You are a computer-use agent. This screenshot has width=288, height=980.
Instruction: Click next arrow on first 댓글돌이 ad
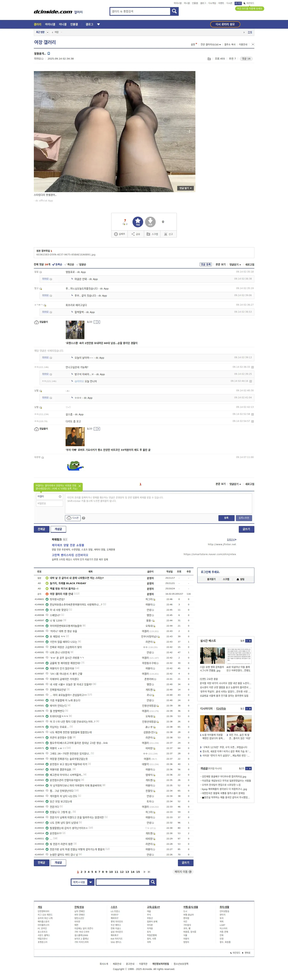98,322
